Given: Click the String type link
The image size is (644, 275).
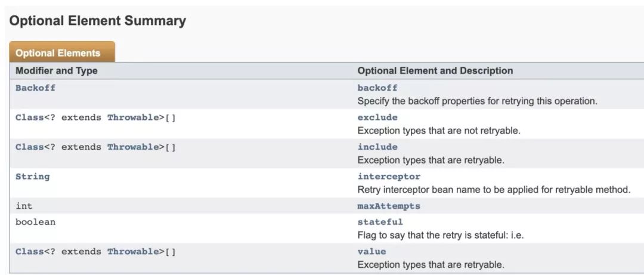Looking at the screenshot, I should 32,177.
